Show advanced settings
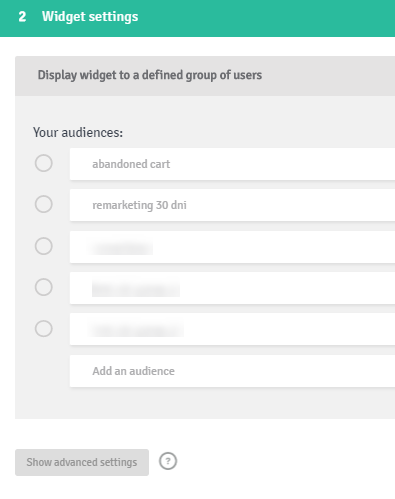 point(82,462)
